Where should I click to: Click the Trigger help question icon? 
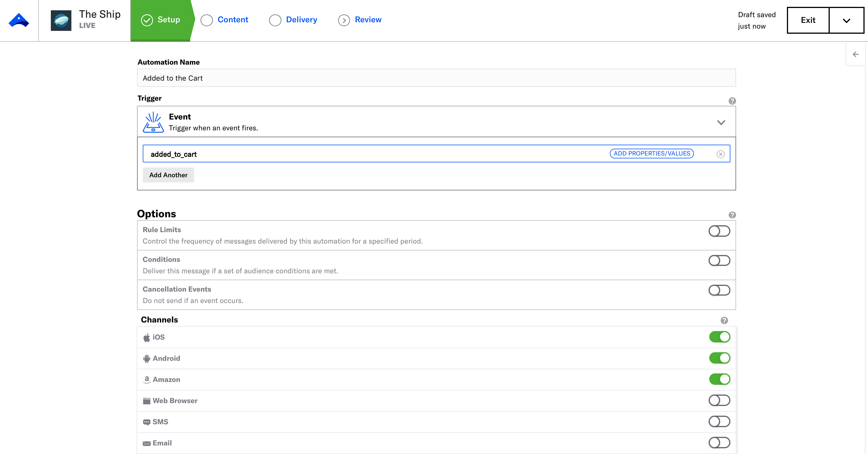[732, 101]
